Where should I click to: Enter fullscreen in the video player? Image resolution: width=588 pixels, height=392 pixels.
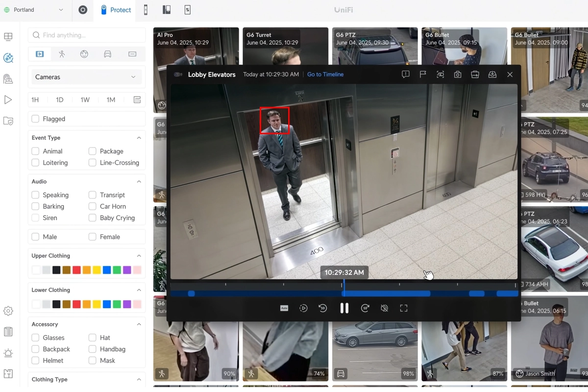404,308
